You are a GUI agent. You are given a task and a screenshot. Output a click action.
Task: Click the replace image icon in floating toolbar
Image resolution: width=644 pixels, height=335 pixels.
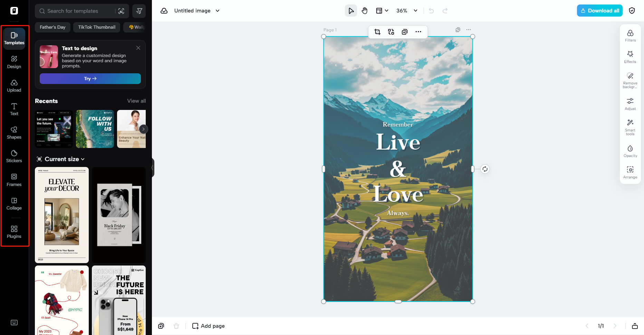point(391,32)
